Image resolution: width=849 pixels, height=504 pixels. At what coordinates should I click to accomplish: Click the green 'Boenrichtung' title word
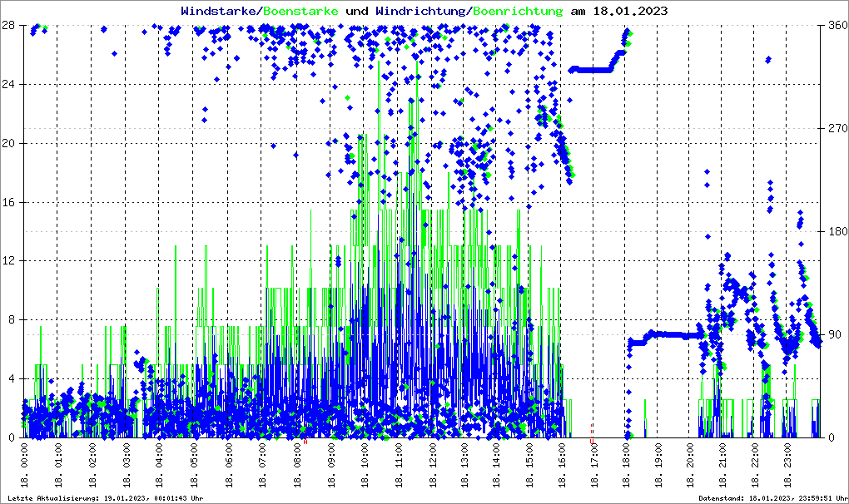(518, 12)
